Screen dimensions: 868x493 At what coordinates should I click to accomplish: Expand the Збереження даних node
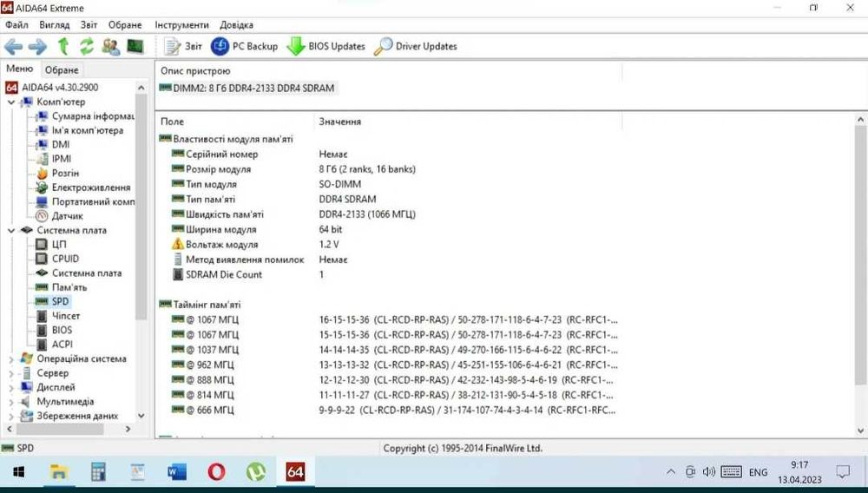click(11, 416)
